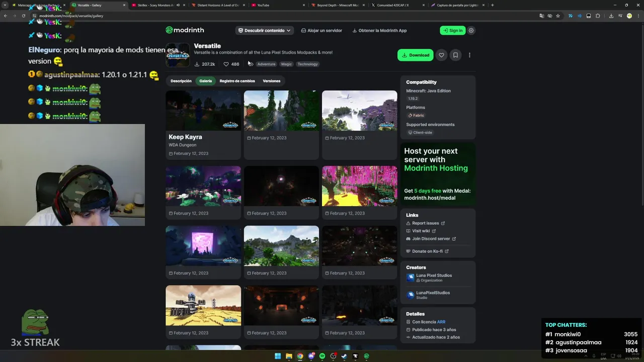Click the Technology tag
Image resolution: width=644 pixels, height=362 pixels.
(x=307, y=64)
